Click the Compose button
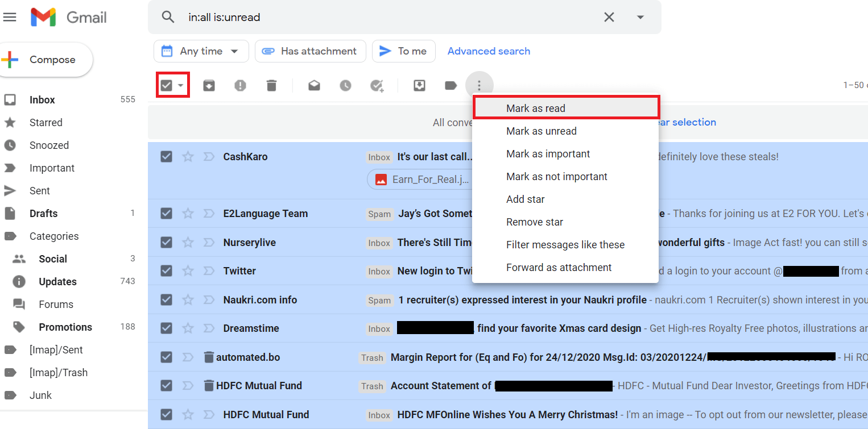868x429 pixels. click(46, 59)
